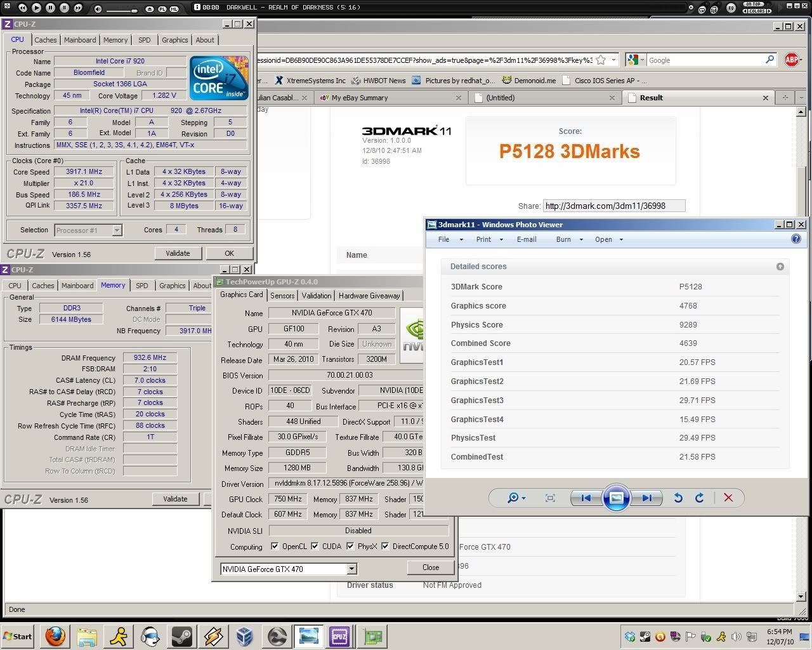Start slideshow in Windows Photo Viewer
Image resolution: width=812 pixels, height=650 pixels.
[x=616, y=498]
